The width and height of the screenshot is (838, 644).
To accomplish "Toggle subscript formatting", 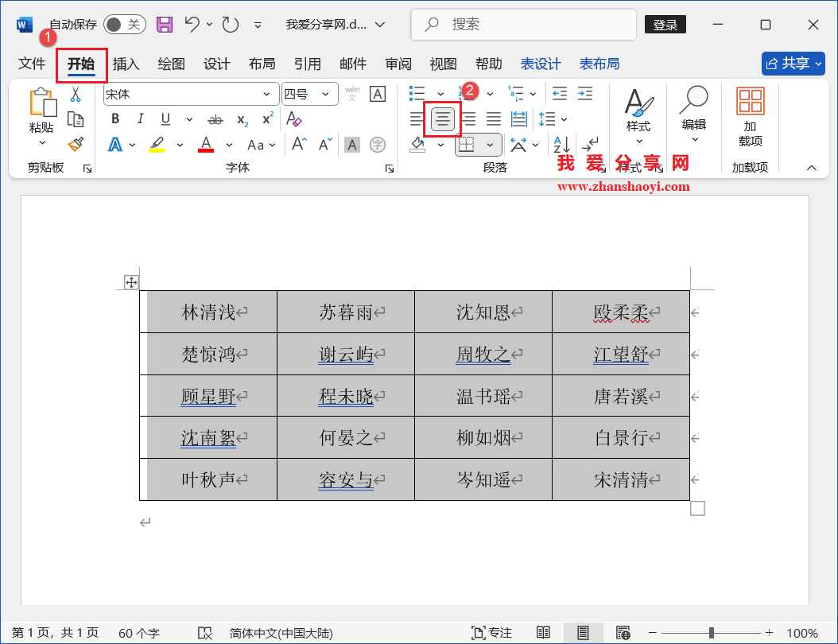I will 242,120.
